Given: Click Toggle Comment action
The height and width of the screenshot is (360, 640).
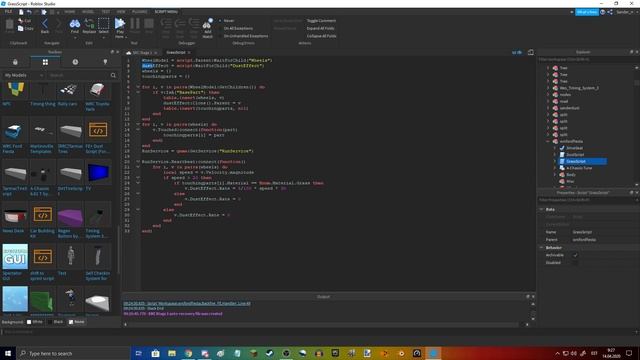Looking at the screenshot, I should [321, 20].
